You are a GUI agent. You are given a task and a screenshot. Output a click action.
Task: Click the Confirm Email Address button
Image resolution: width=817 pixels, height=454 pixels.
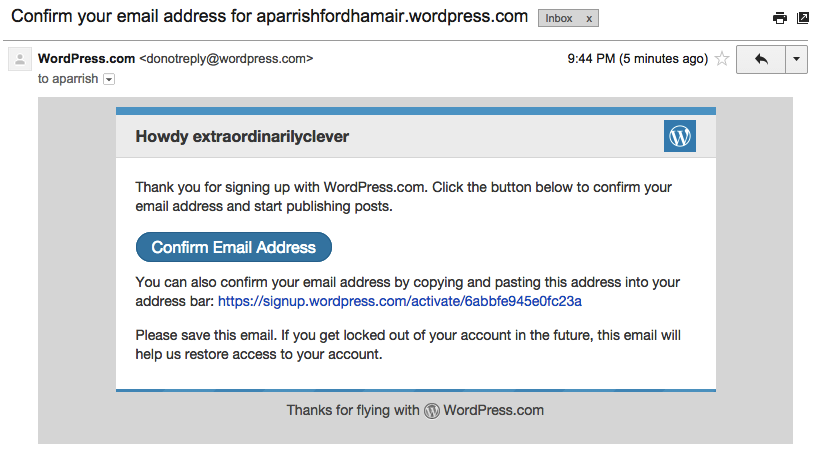pos(233,247)
